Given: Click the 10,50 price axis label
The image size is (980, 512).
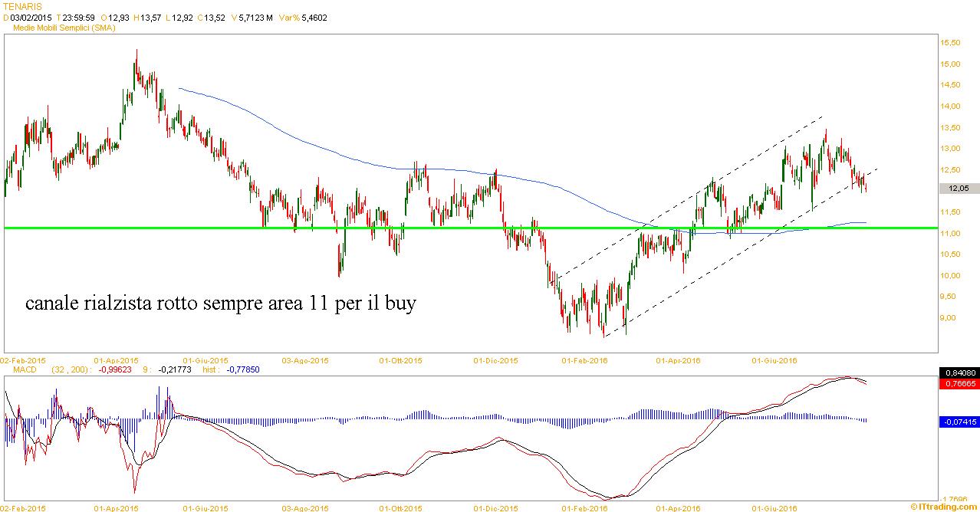Looking at the screenshot, I should (x=950, y=254).
